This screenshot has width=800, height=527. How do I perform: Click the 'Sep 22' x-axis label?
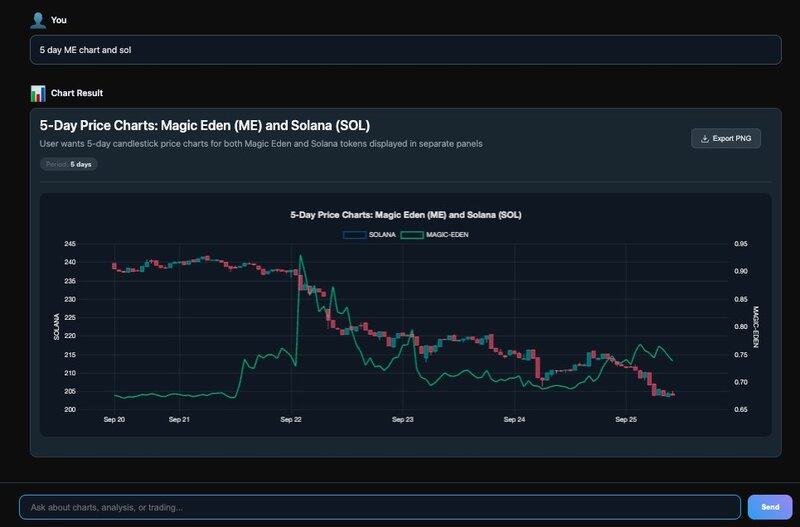tap(291, 419)
